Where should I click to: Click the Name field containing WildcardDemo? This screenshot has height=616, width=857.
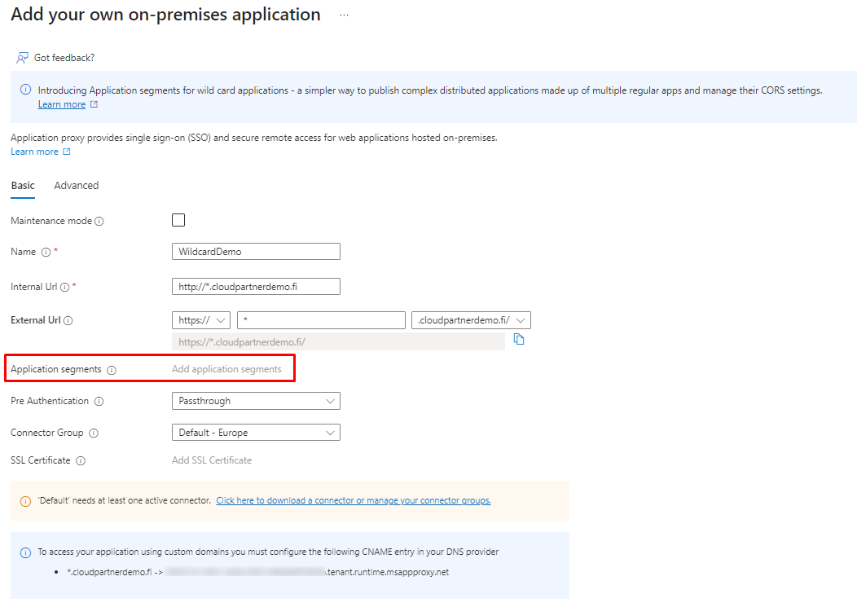pos(256,252)
